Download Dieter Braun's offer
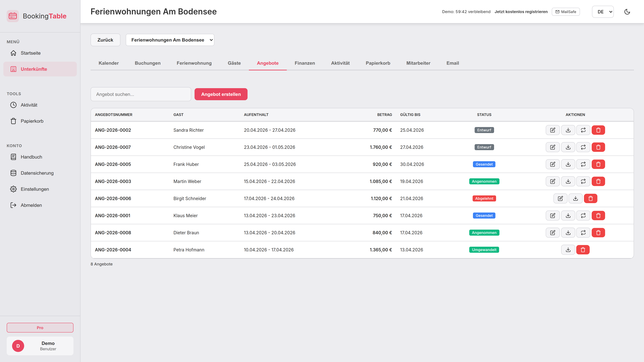This screenshot has width=644, height=362. coord(568,233)
